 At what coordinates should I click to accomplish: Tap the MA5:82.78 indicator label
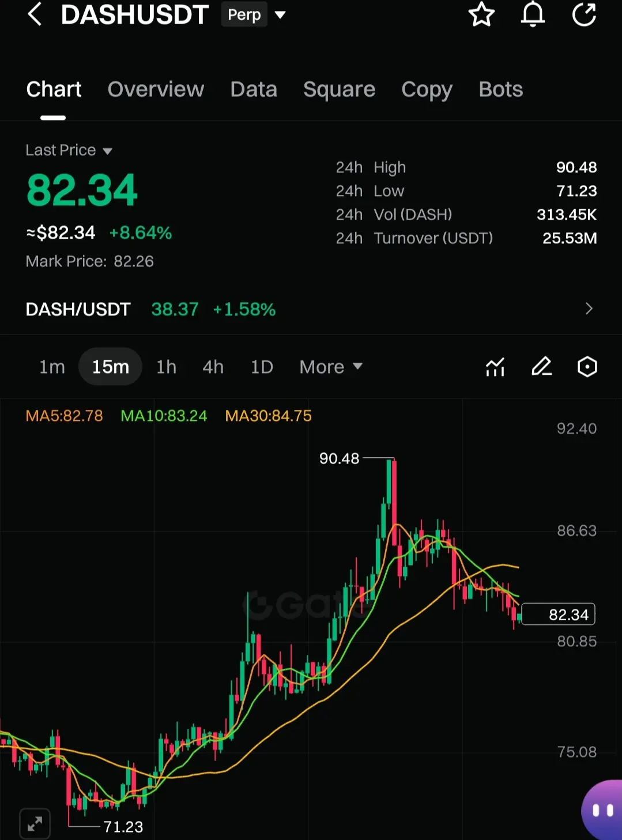coord(64,416)
